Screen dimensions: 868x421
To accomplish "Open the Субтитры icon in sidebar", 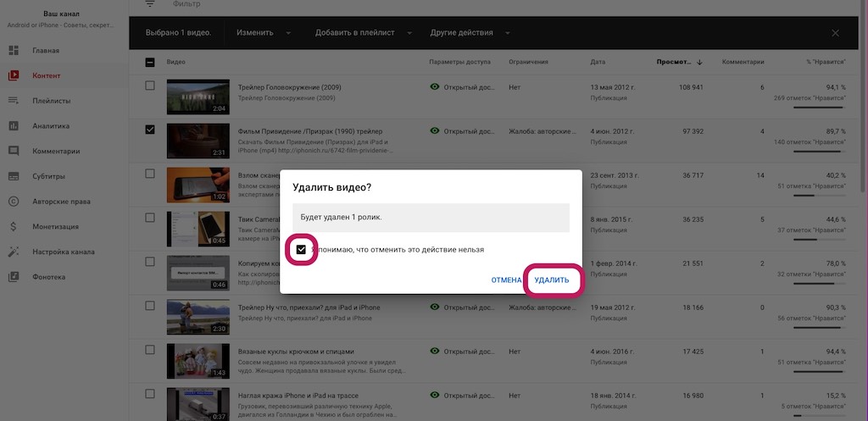I will tap(14, 176).
